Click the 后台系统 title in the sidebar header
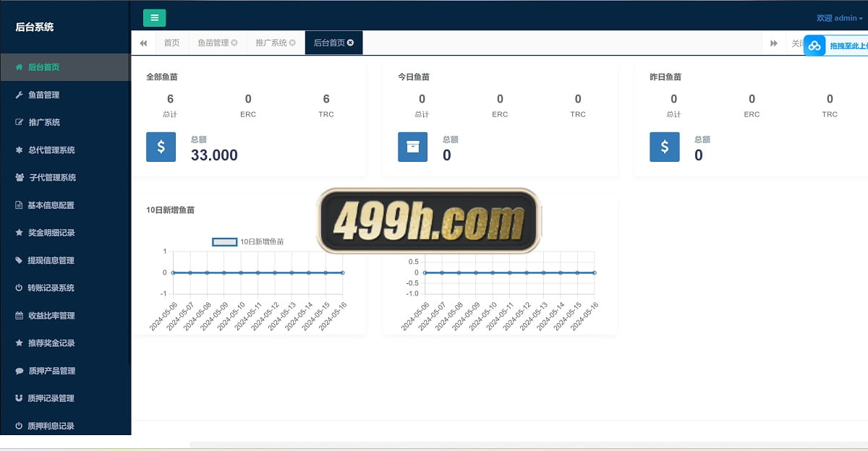This screenshot has width=868, height=451. pos(35,27)
